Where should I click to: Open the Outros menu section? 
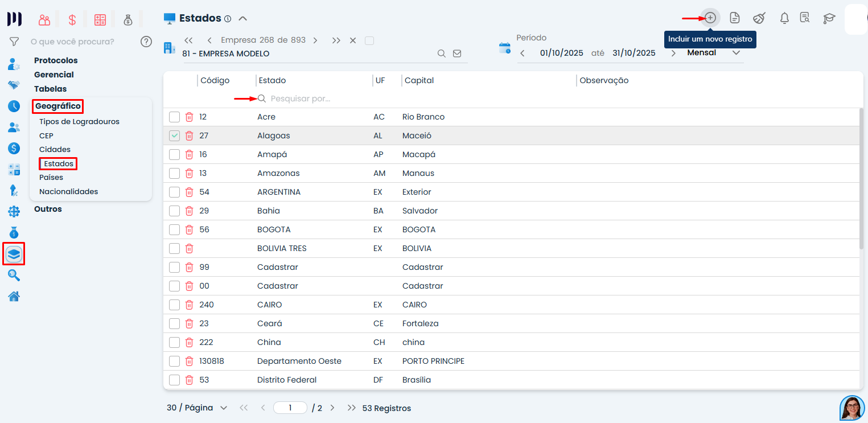click(48, 209)
